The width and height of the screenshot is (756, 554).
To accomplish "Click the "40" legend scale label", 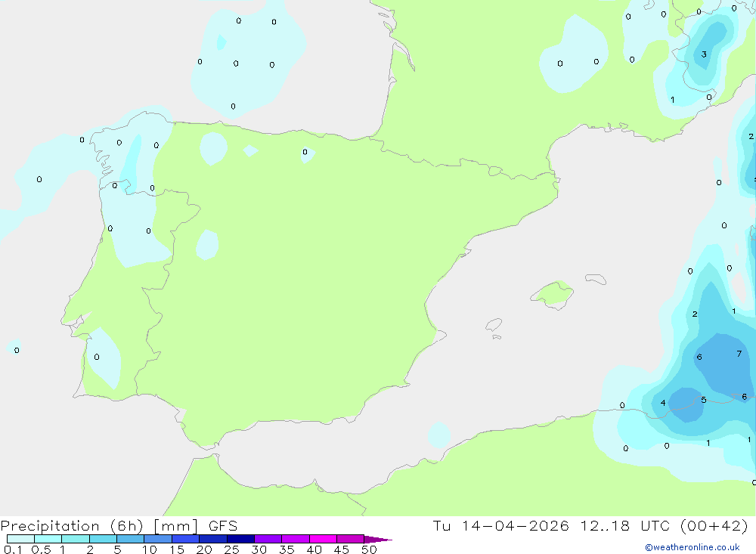I will [314, 549].
